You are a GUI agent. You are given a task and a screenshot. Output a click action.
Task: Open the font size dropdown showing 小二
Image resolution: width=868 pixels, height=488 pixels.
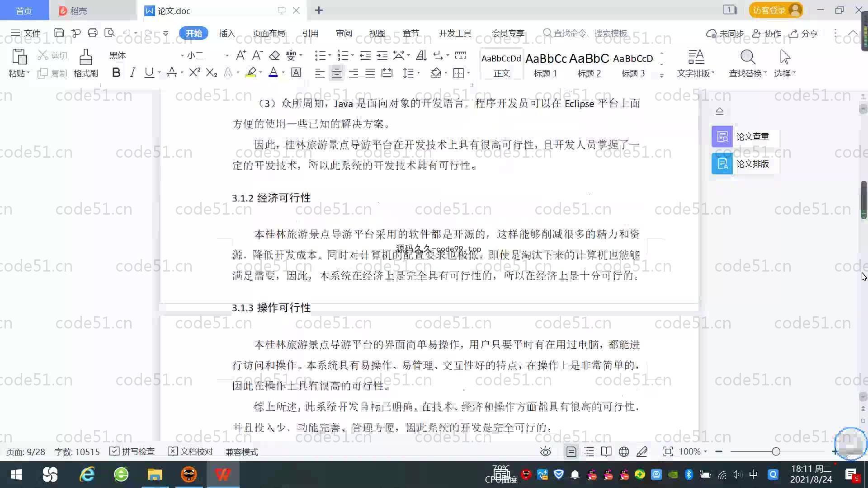point(226,56)
